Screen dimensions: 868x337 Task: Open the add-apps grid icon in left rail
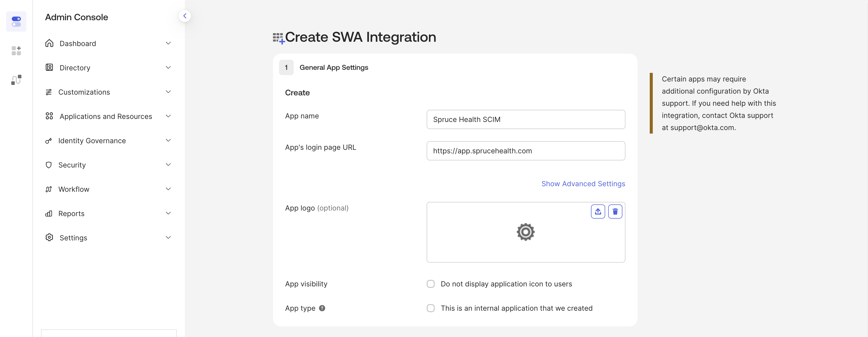(x=16, y=51)
